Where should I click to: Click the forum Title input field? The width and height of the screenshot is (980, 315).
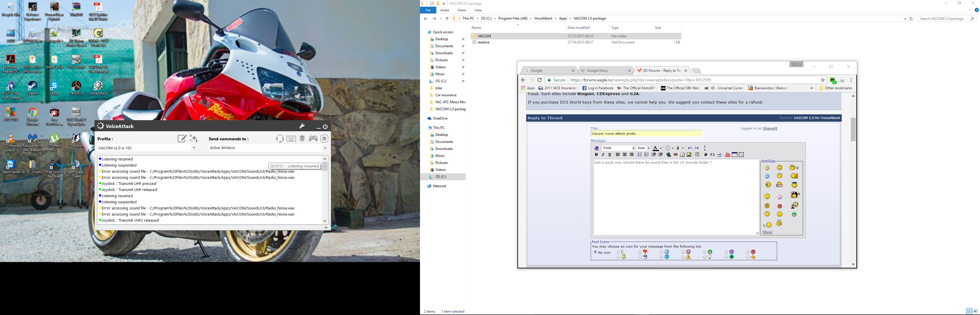[x=646, y=134]
